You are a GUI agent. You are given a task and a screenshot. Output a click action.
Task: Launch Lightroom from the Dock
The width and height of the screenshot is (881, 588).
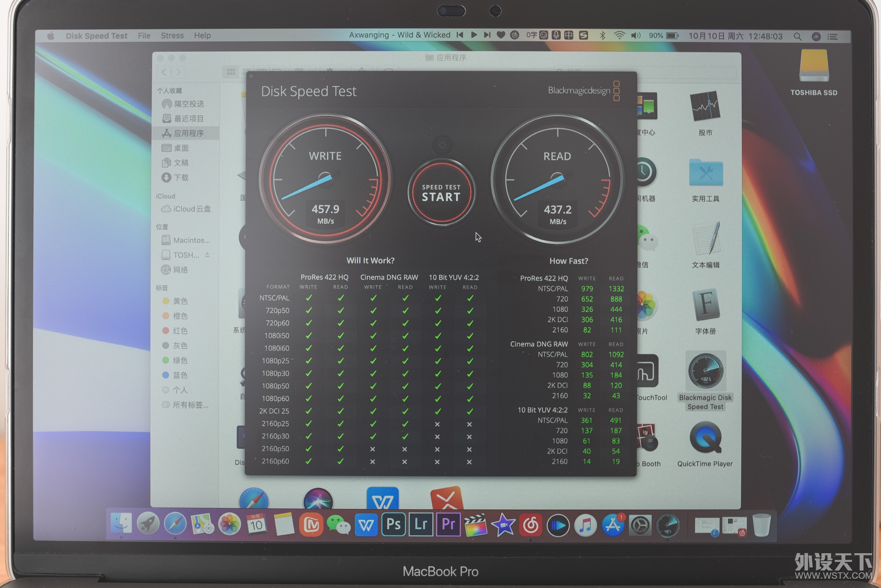pyautogui.click(x=421, y=524)
